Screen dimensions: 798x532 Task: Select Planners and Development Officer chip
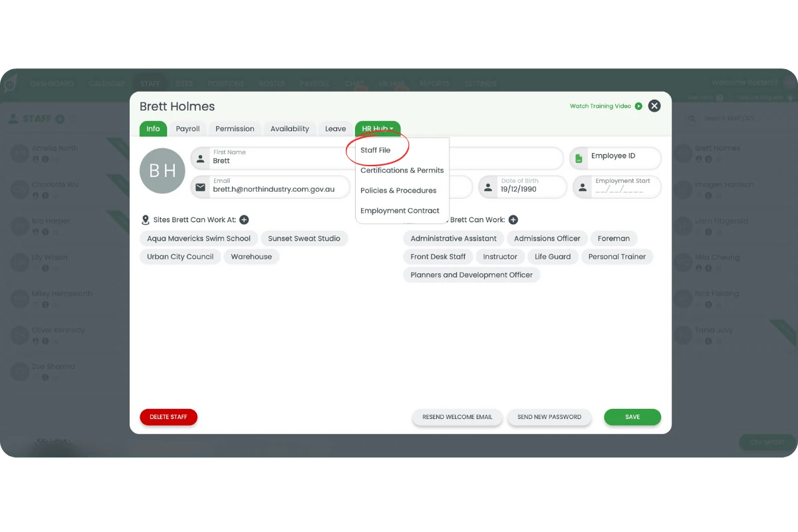click(x=471, y=275)
